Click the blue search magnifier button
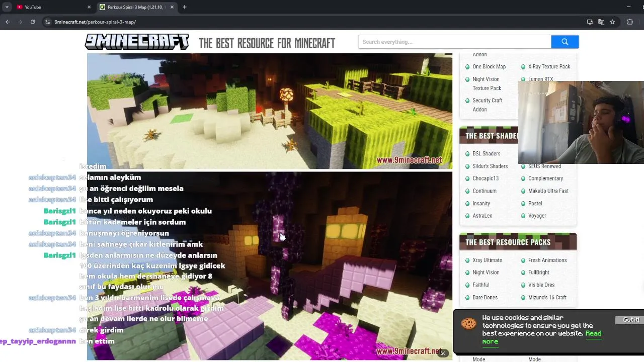This screenshot has width=644, height=362. click(565, 42)
